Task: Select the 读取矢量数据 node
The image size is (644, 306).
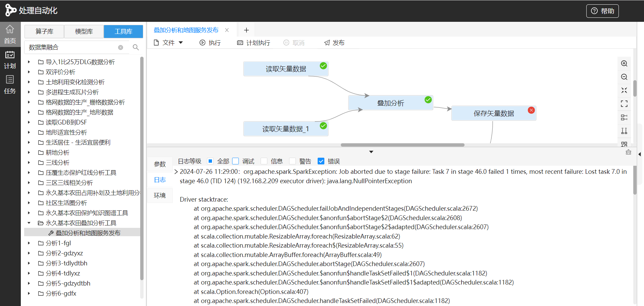Action: click(286, 69)
